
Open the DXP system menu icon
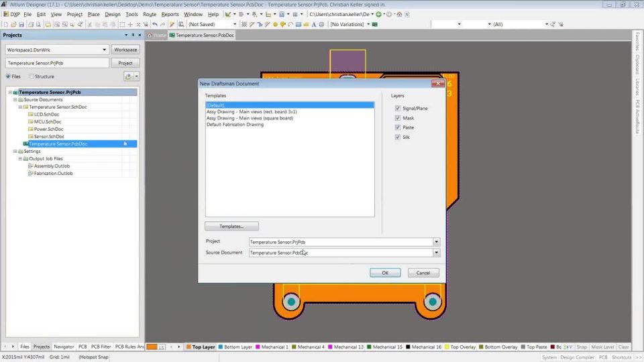[6, 14]
